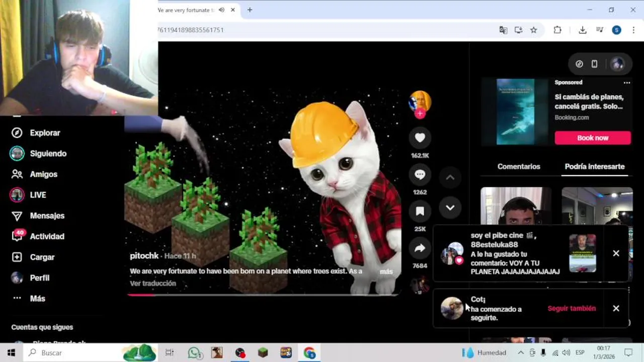Click the TikTok coins icon top right
The image size is (644, 362).
pyautogui.click(x=579, y=64)
